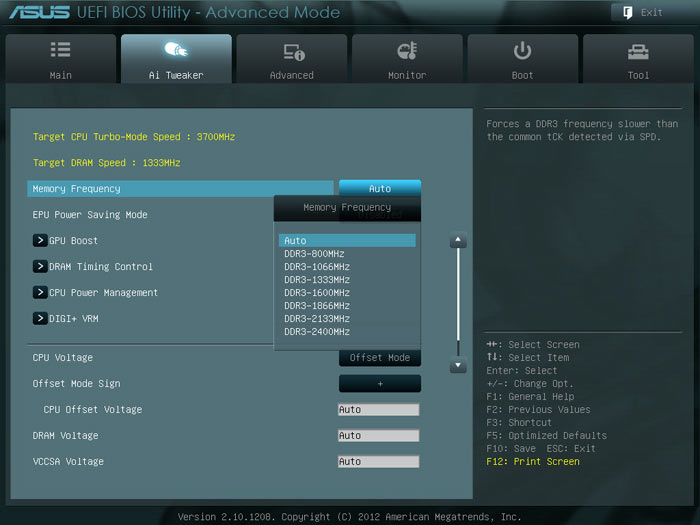Select Auto in the Memory Frequency popup
Viewport: 700px width, 525px height.
click(x=347, y=241)
